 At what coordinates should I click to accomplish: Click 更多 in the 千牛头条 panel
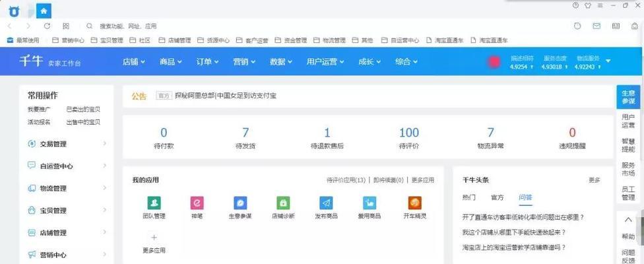595,180
